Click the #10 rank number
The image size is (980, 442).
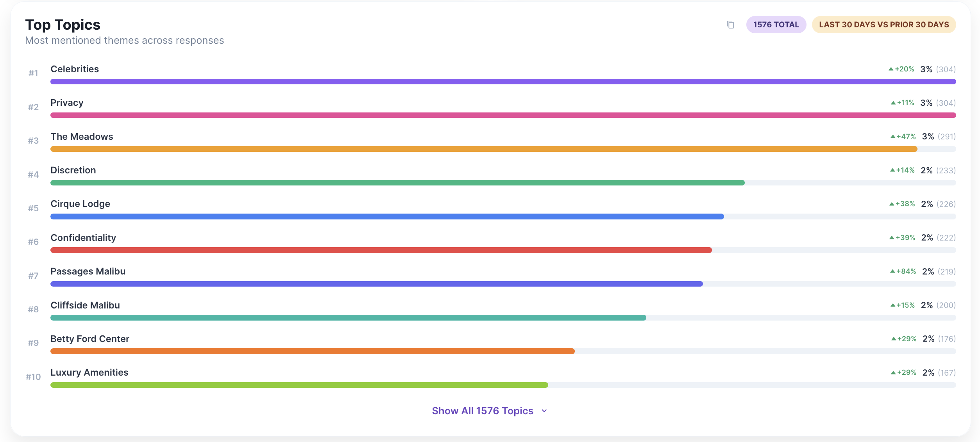(33, 377)
